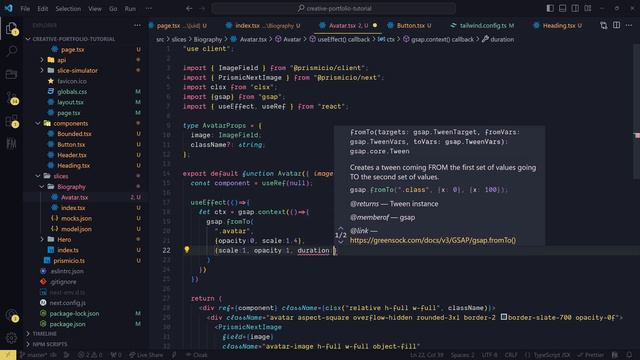
Task: Open the Selection menu
Action: click(68, 9)
